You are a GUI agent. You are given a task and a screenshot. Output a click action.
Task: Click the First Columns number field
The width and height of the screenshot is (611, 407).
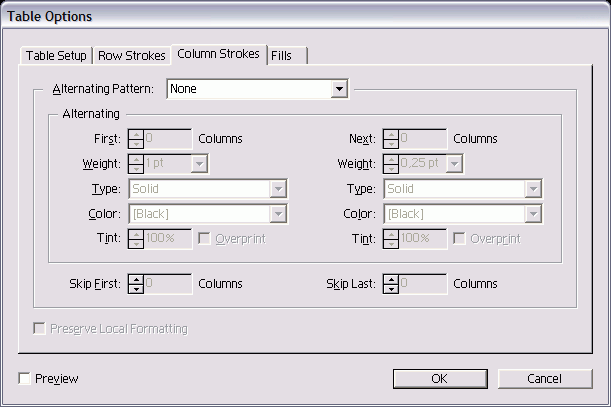(167, 139)
